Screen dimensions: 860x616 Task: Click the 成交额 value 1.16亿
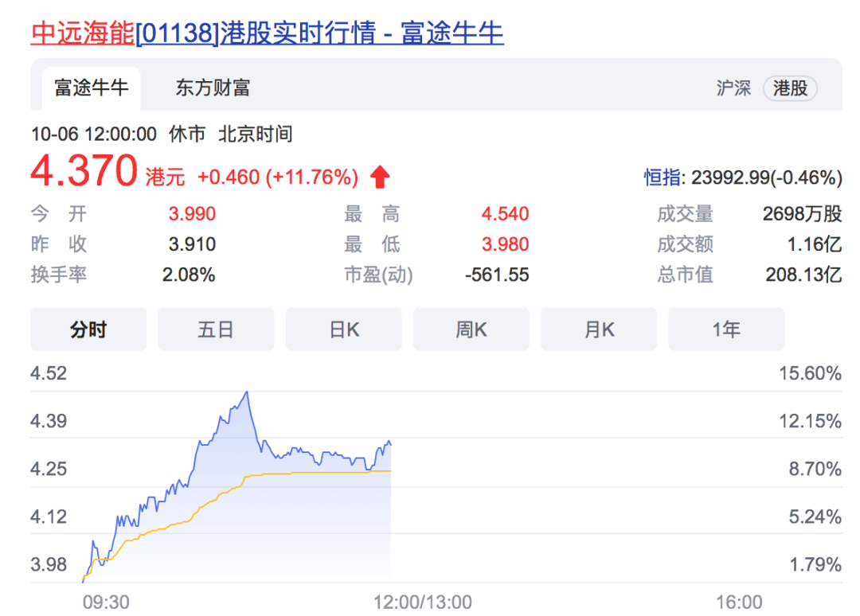coord(815,244)
